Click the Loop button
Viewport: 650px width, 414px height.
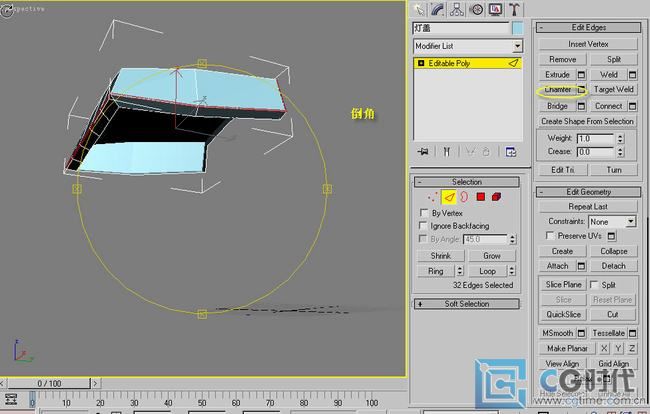[488, 271]
